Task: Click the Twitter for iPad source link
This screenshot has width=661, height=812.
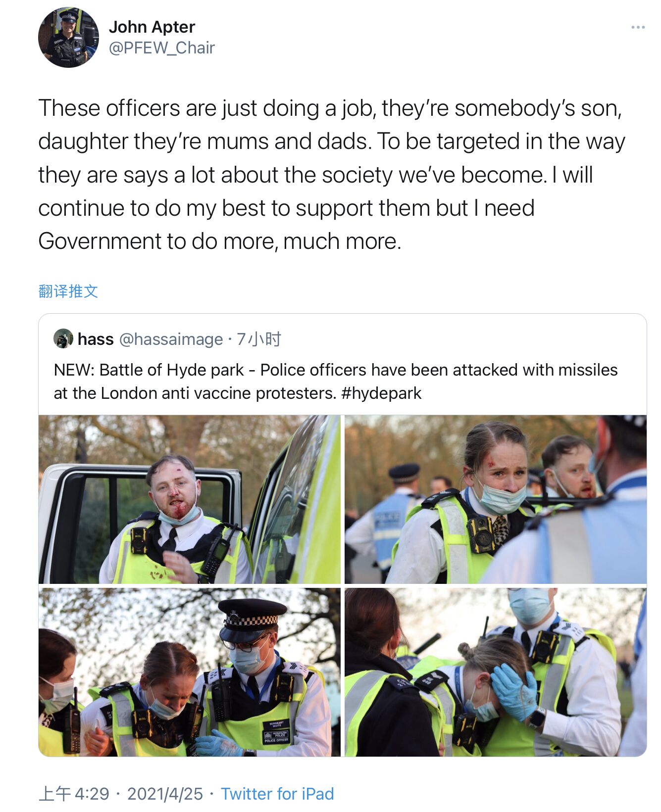Action: 277,794
